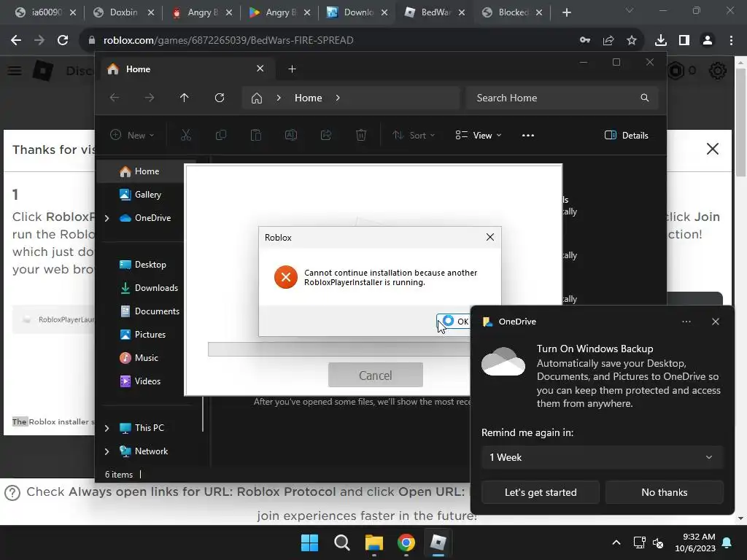Click the 'Let's get started' OneDrive button

[541, 492]
